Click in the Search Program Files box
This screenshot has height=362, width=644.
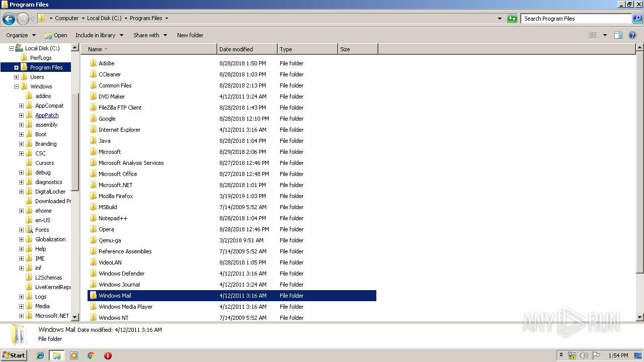coord(576,19)
